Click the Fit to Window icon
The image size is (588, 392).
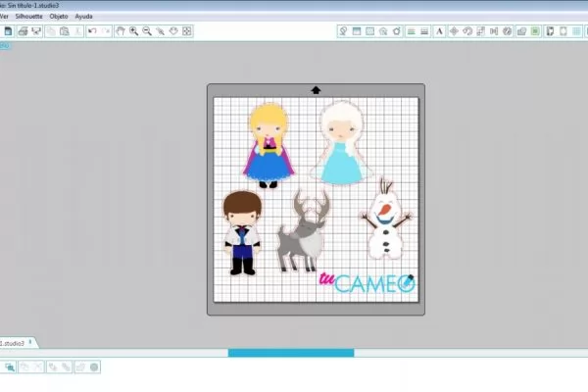[x=187, y=31]
